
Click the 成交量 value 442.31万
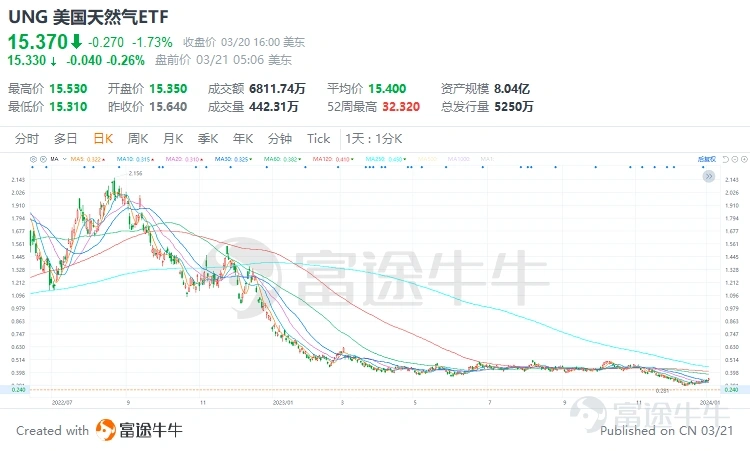click(274, 107)
